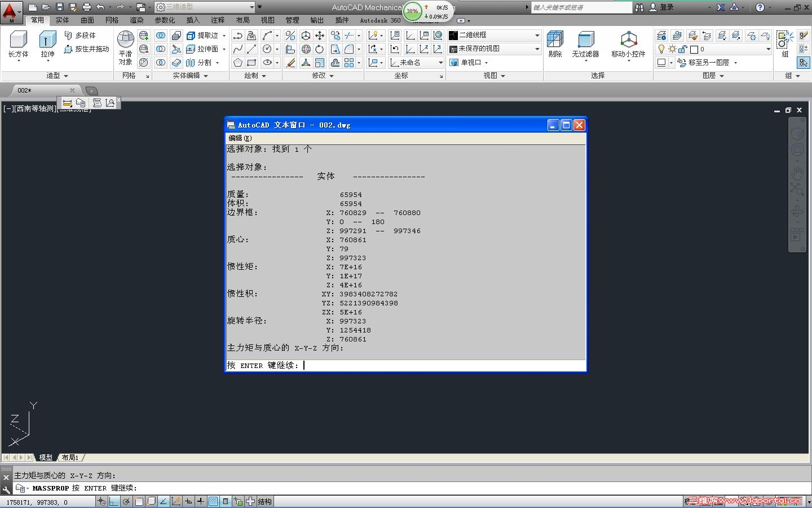The width and height of the screenshot is (812, 508).
Task: Switch to the 布局1 layout tab
Action: pos(70,458)
